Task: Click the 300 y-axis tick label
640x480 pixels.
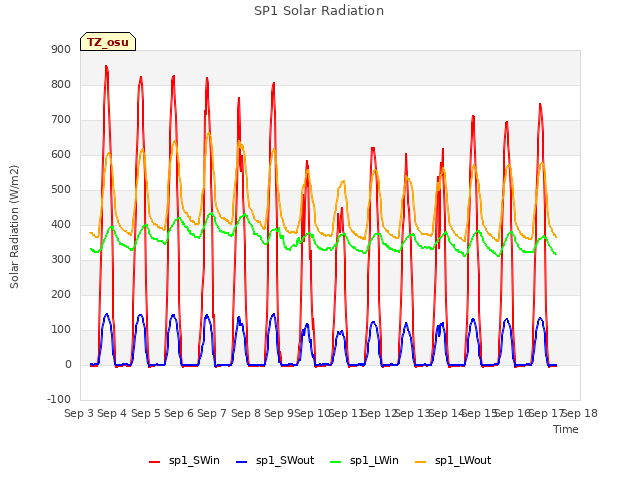Action: pyautogui.click(x=61, y=260)
